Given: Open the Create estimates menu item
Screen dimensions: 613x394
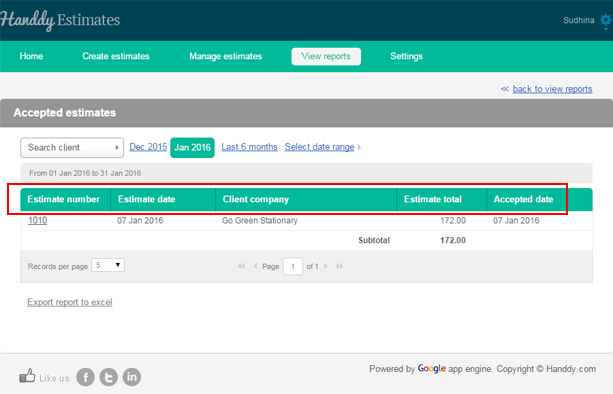Looking at the screenshot, I should click(116, 56).
